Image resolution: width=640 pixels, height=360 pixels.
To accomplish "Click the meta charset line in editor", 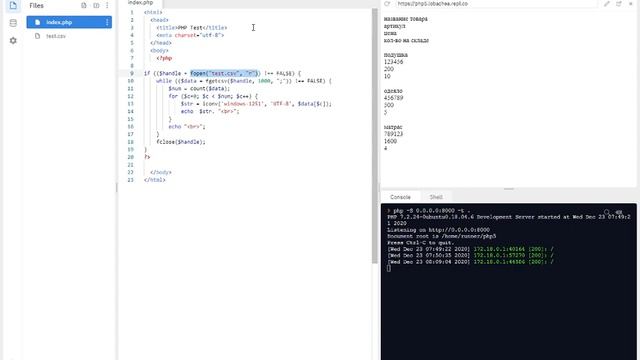I will 190,35.
